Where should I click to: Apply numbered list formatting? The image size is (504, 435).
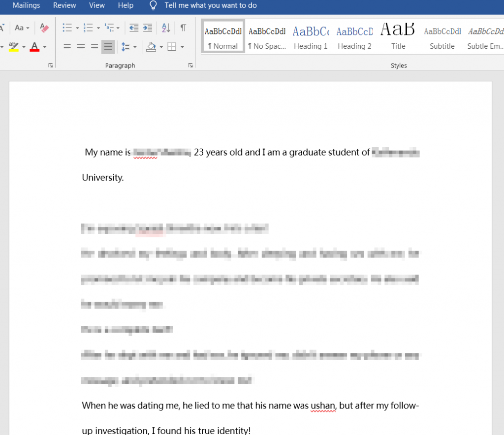click(x=88, y=28)
